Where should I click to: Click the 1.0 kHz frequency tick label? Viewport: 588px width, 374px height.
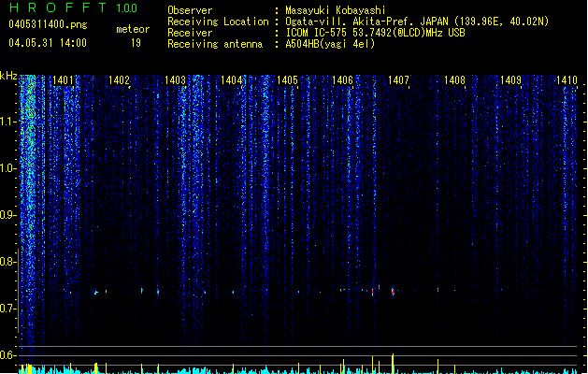(x=7, y=168)
